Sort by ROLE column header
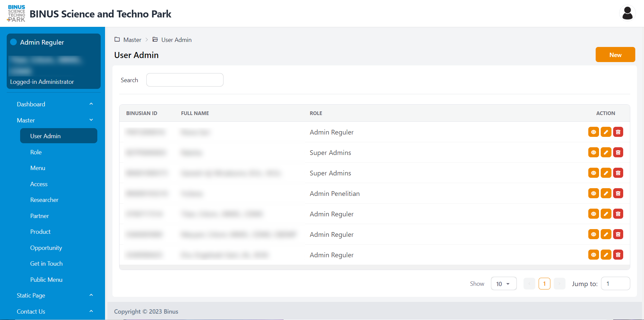644x320 pixels. coord(316,113)
